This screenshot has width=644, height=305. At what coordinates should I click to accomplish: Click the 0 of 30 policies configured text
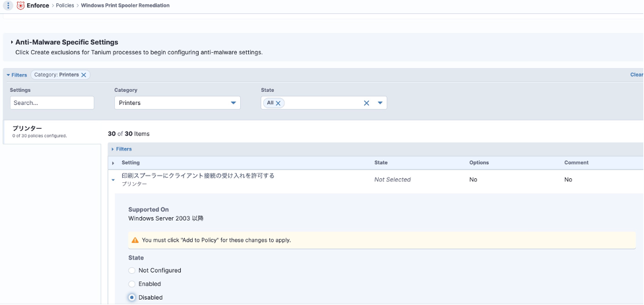40,135
